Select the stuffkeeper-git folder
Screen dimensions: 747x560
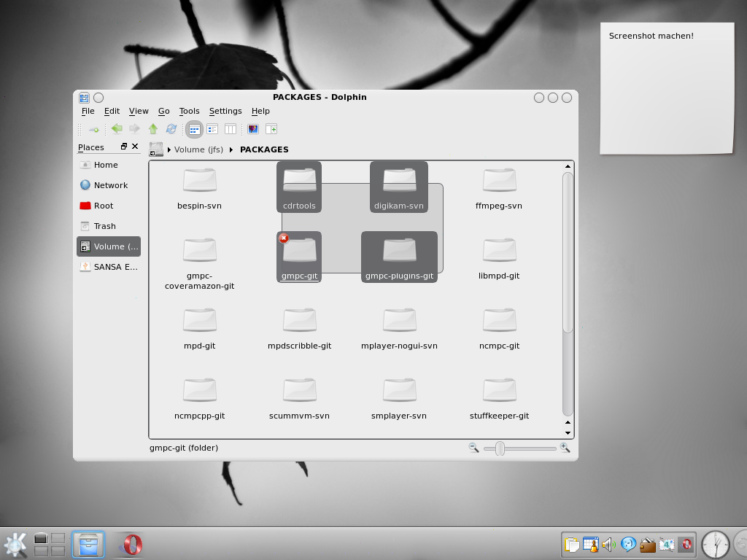tap(499, 399)
